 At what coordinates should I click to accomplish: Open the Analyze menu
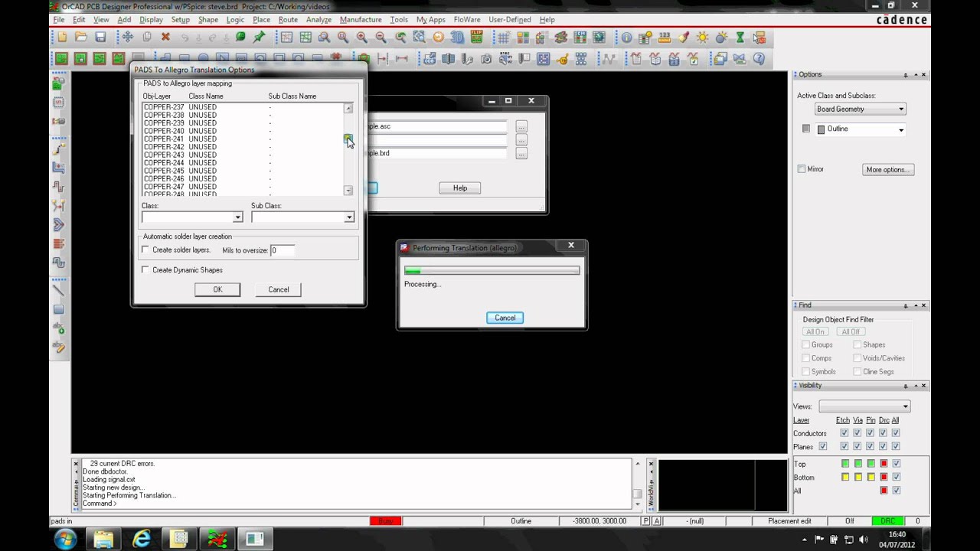pyautogui.click(x=318, y=19)
